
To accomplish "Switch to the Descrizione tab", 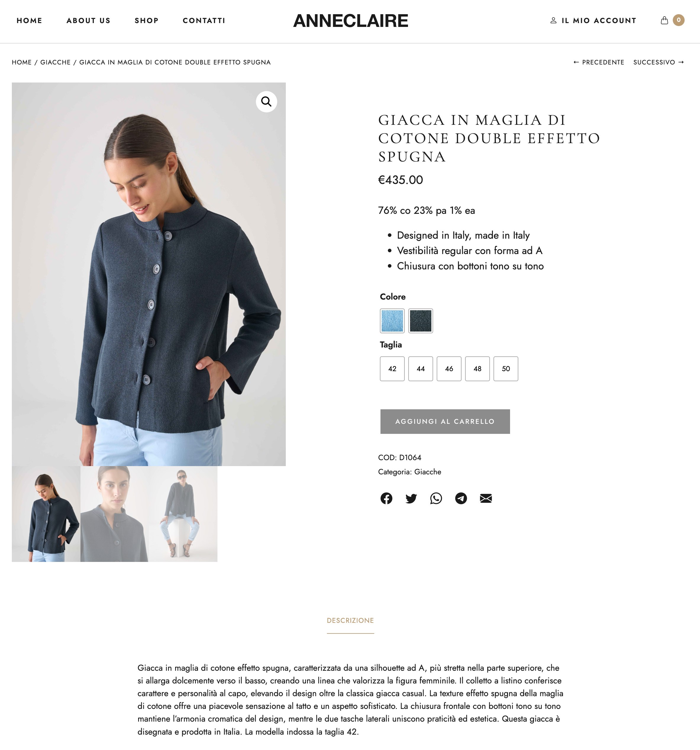I will pyautogui.click(x=350, y=620).
